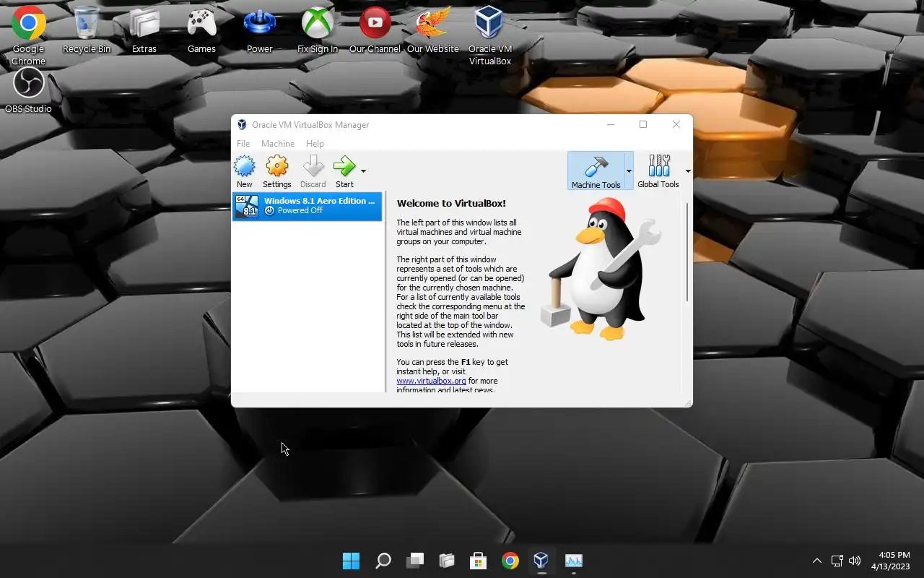
Task: Click the VirtualBox window resize grip
Action: [x=688, y=403]
